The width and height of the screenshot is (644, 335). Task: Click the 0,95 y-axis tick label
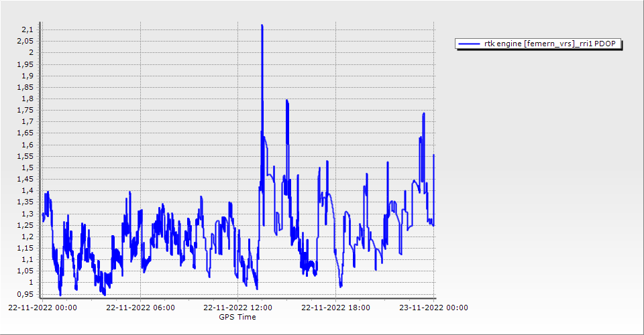coord(26,293)
